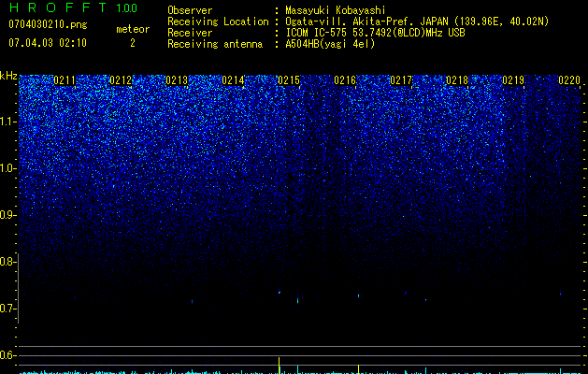Click the 0216 time marker
Viewport: 588px width, 374px height.
click(x=345, y=80)
